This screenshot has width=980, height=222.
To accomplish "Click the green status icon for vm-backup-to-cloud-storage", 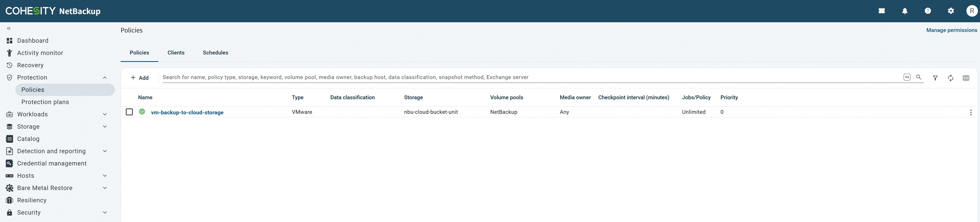I will (x=142, y=112).
